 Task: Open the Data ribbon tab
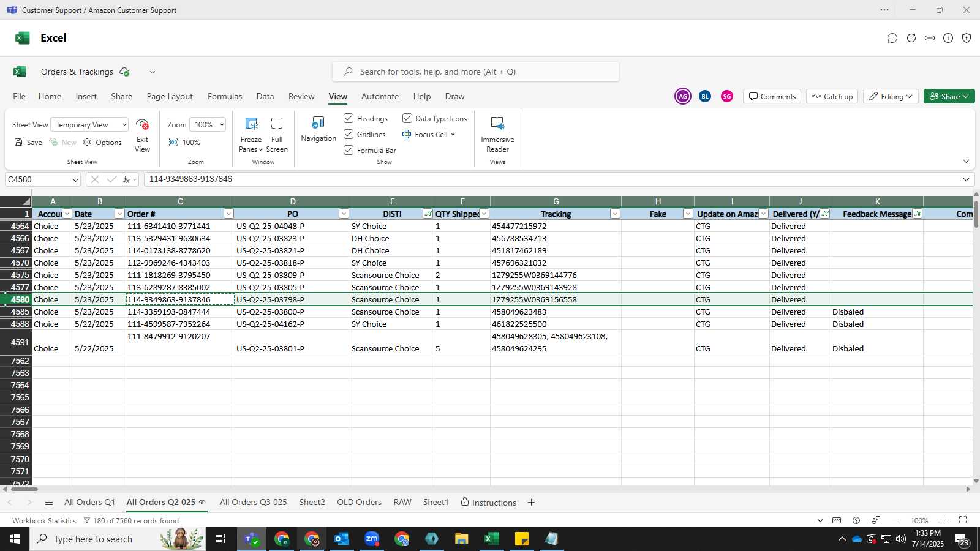pos(265,97)
